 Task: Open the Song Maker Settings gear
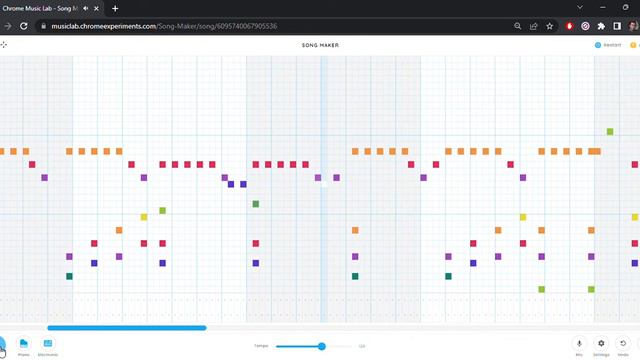pos(601,344)
